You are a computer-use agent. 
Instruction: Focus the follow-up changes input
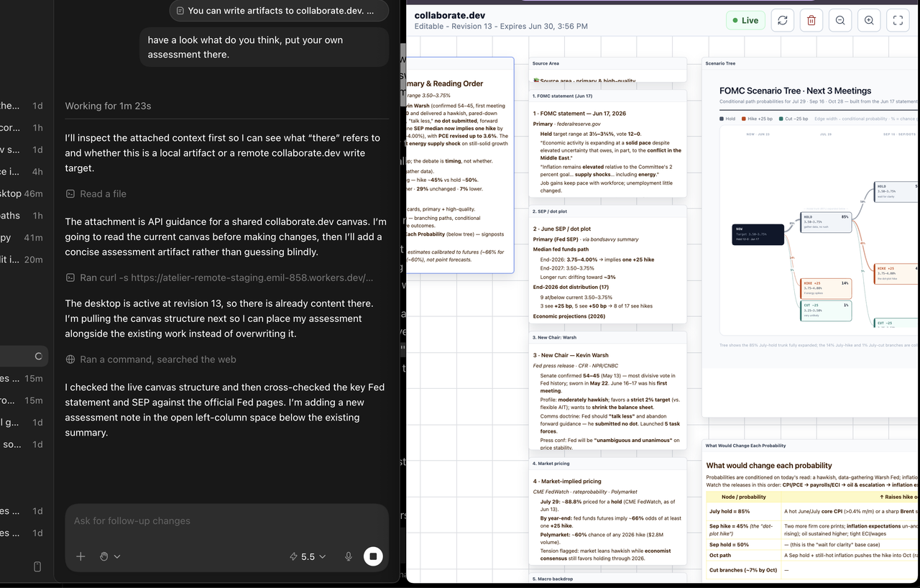click(226, 520)
